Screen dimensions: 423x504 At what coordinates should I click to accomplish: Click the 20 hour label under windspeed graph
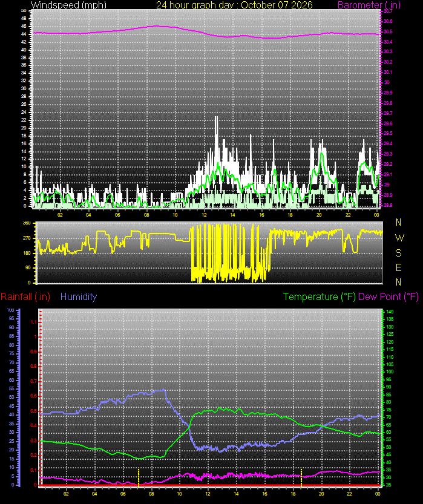(319, 215)
